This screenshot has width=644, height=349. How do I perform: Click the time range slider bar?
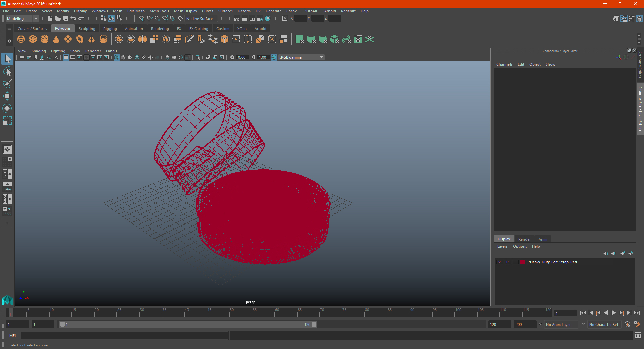click(x=188, y=325)
